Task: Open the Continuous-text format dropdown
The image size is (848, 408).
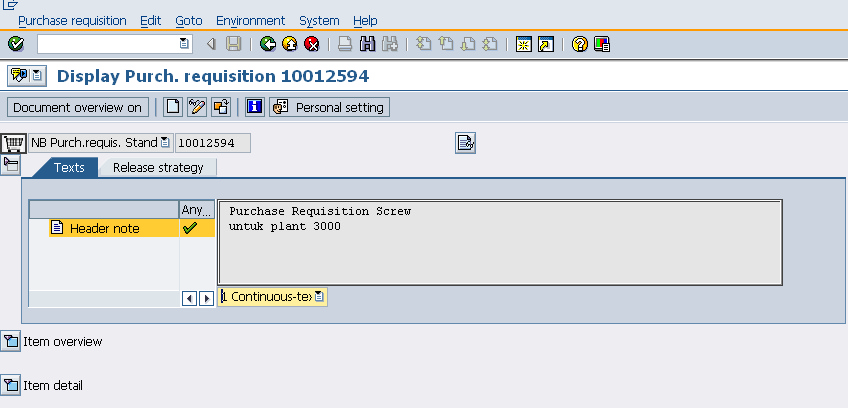Action: (319, 297)
